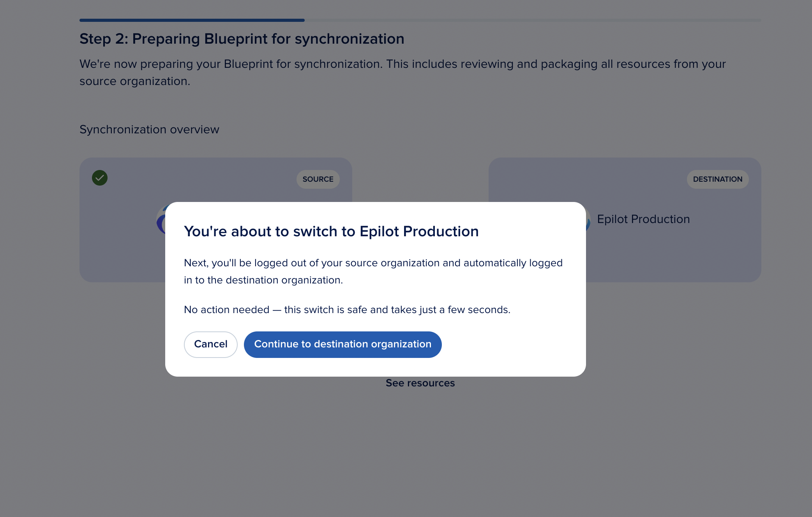Click the 'No action needed' message text
The width and height of the screenshot is (812, 517).
click(x=347, y=310)
